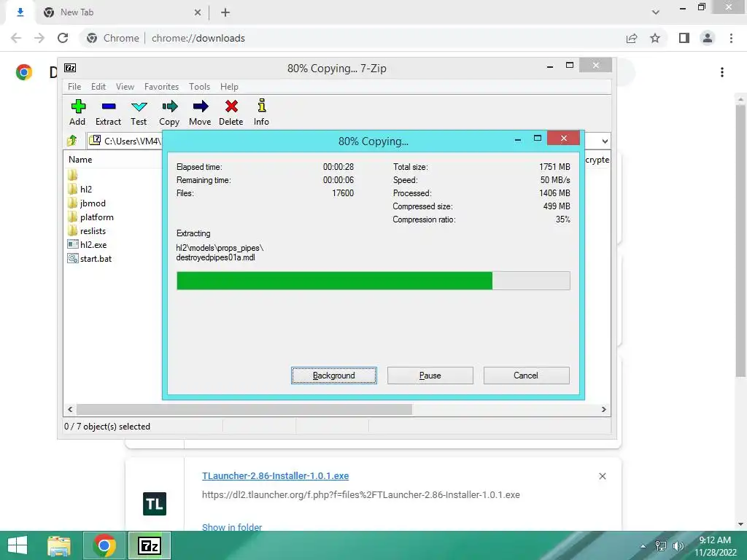Open the View menu in 7-Zip
This screenshot has width=747, height=560.
tap(125, 87)
